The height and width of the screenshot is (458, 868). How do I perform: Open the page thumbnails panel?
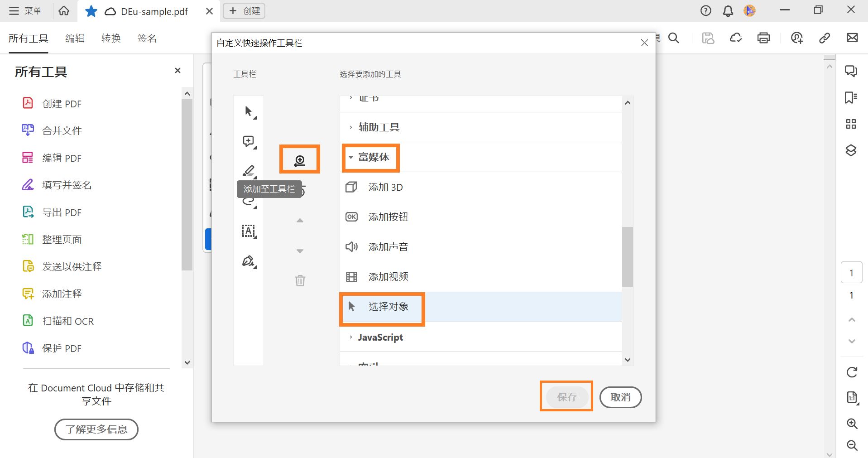point(852,124)
